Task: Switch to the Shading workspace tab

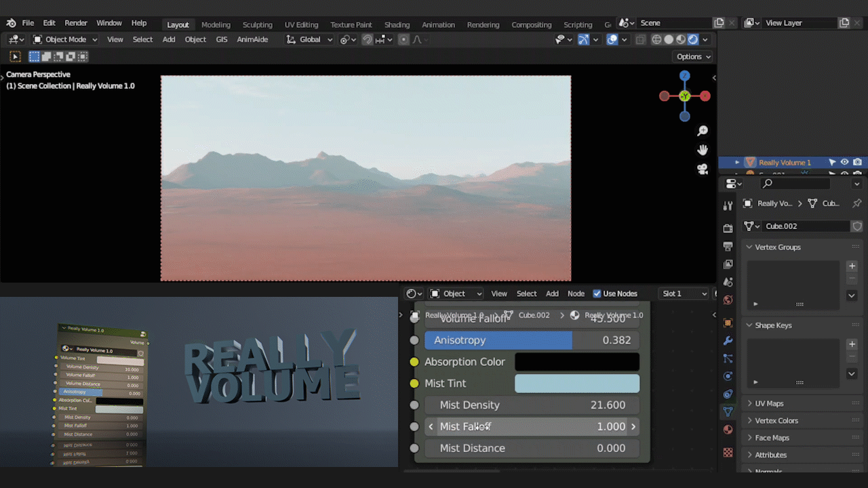Action: (397, 24)
